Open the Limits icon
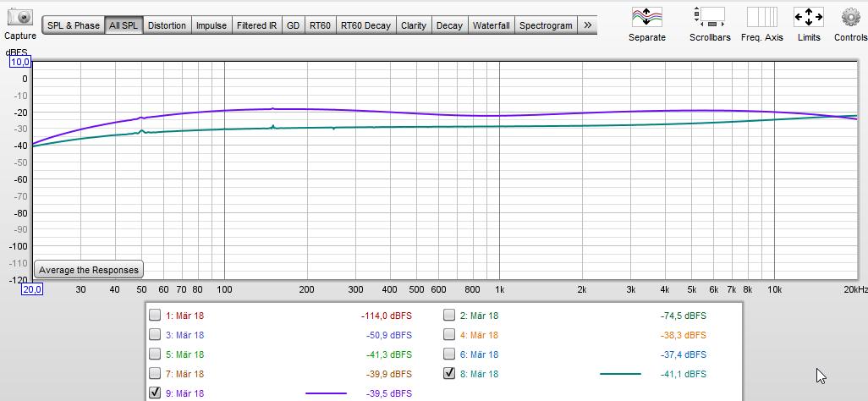The image size is (868, 401). pyautogui.click(x=809, y=17)
